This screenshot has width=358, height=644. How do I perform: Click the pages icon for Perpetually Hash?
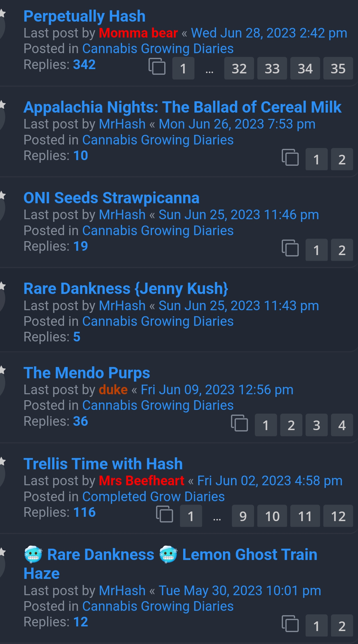157,66
